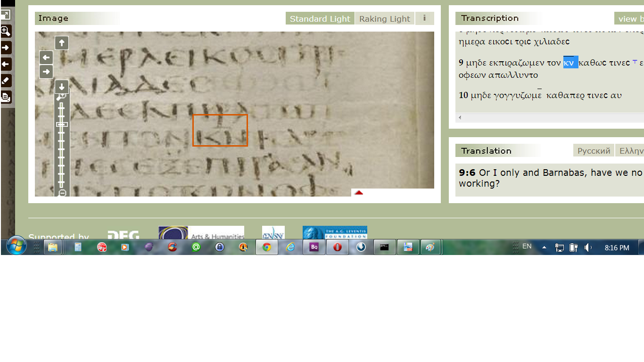The image size is (644, 362).
Task: Open Internet Explorer from the taskbar
Action: (x=290, y=247)
